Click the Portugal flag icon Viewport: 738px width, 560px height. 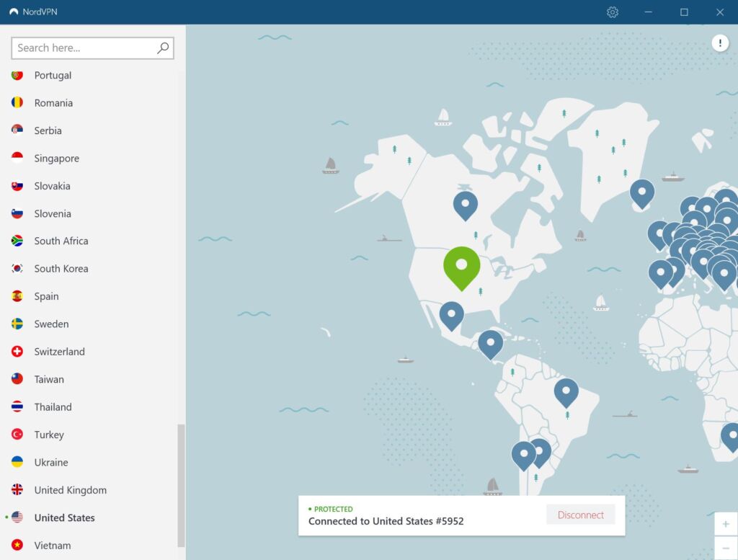[x=17, y=75]
